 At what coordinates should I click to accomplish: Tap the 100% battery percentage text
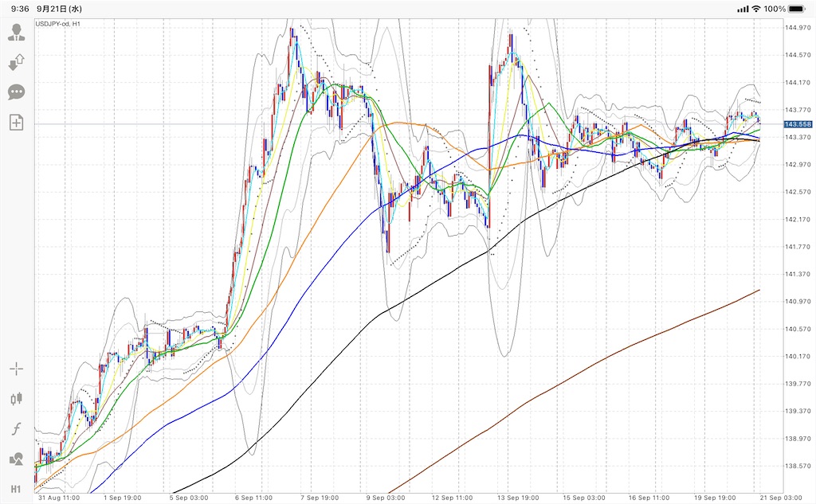(775, 9)
